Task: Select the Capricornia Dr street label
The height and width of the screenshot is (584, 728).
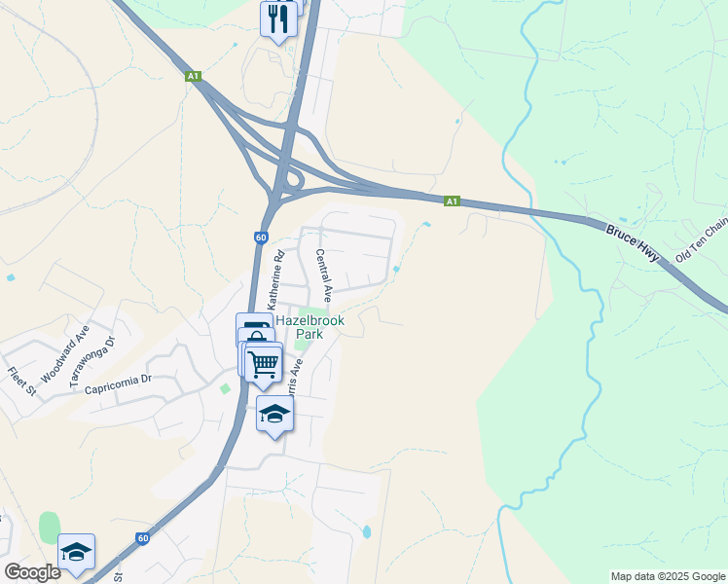Action: (x=118, y=384)
